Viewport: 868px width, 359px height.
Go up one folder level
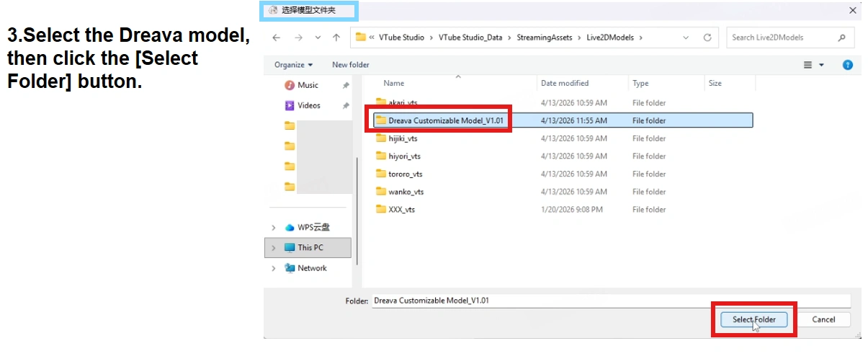click(336, 37)
